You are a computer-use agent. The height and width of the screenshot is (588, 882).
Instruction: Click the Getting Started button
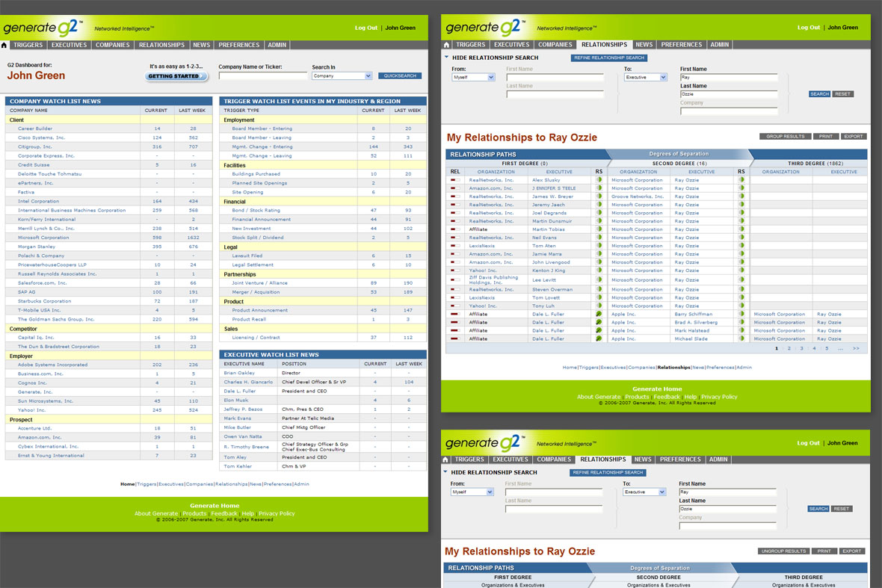point(176,76)
